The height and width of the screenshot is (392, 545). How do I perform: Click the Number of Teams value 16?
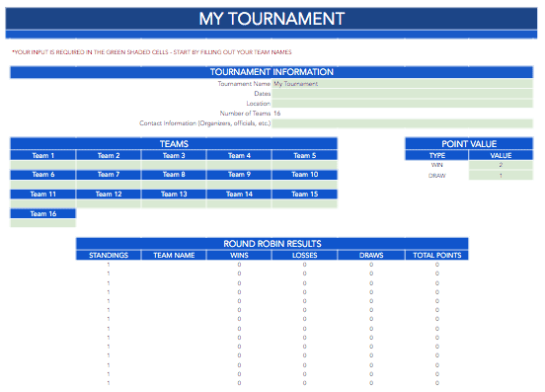click(x=277, y=114)
